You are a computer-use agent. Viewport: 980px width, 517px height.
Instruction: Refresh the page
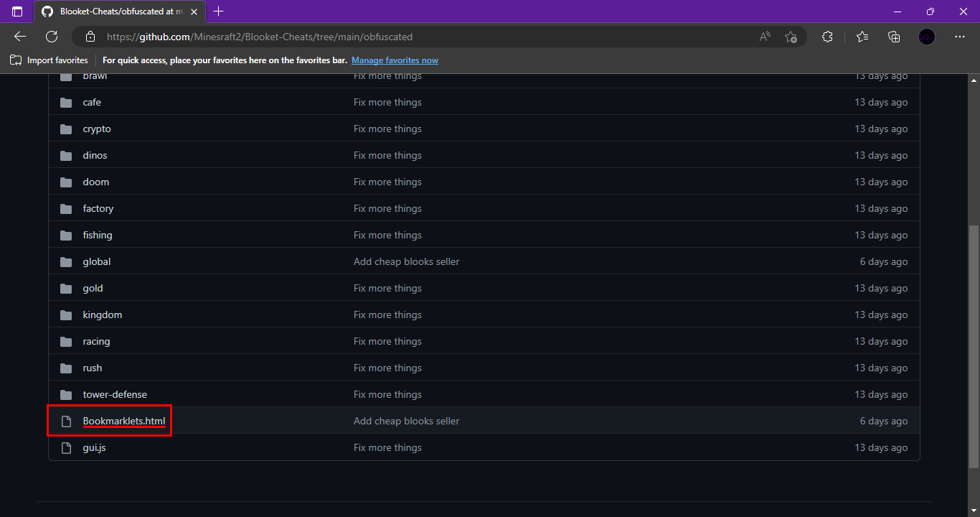(52, 37)
